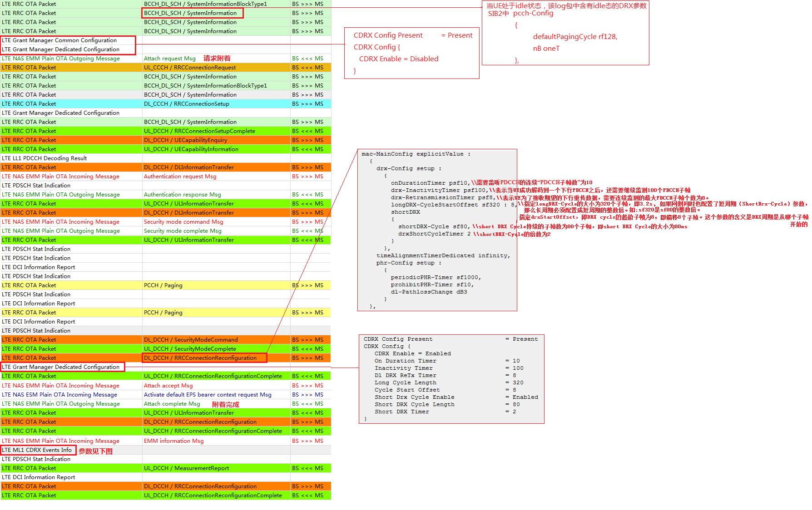Click the defaultPagingCycle rf128 line

coord(575,37)
